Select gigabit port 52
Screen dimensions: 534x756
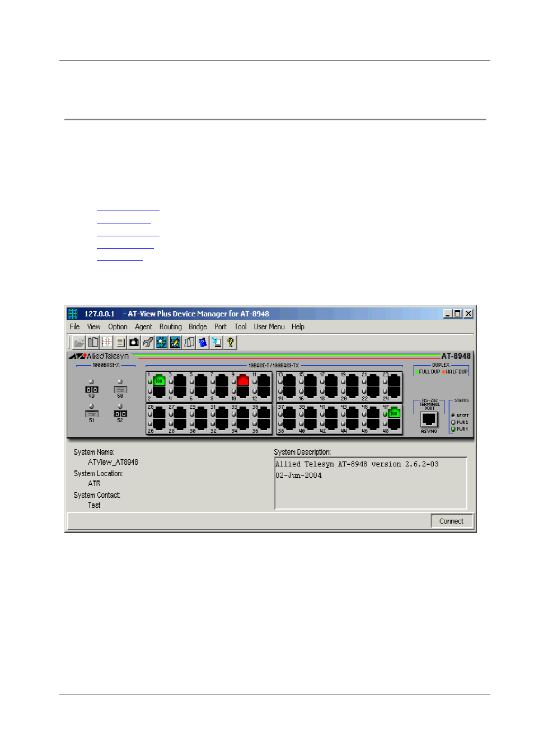point(120,414)
